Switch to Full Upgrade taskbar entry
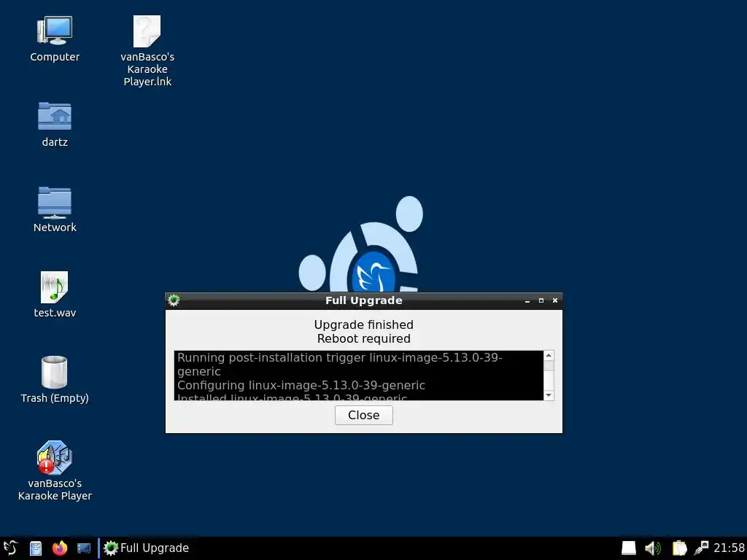Image resolution: width=747 pixels, height=560 pixels. 146,548
